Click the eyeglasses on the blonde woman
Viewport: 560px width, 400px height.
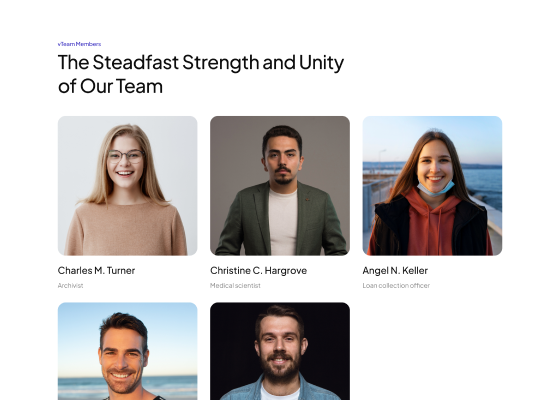click(x=126, y=156)
